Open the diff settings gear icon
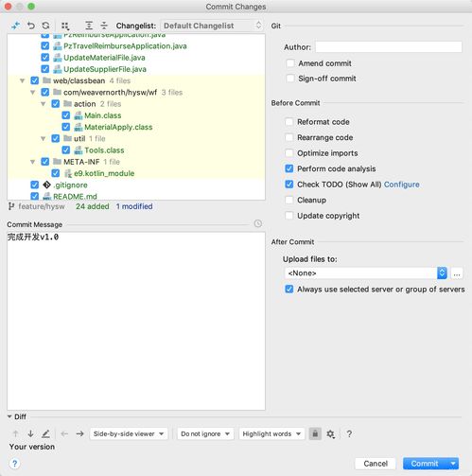 pos(330,434)
